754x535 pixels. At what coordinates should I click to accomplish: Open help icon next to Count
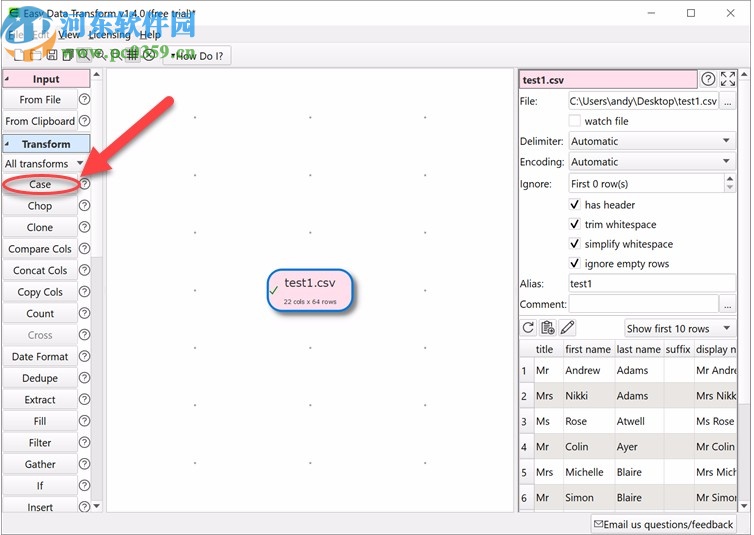point(84,313)
